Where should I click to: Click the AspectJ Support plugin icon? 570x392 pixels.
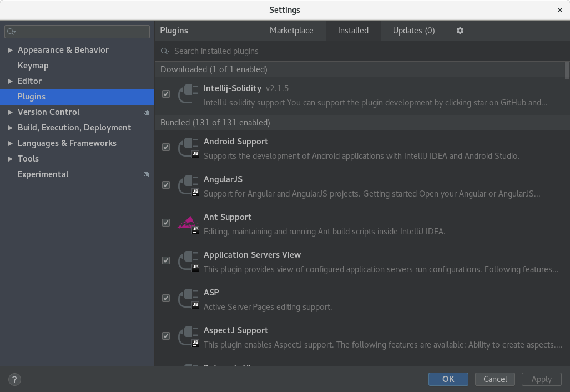[x=188, y=336]
